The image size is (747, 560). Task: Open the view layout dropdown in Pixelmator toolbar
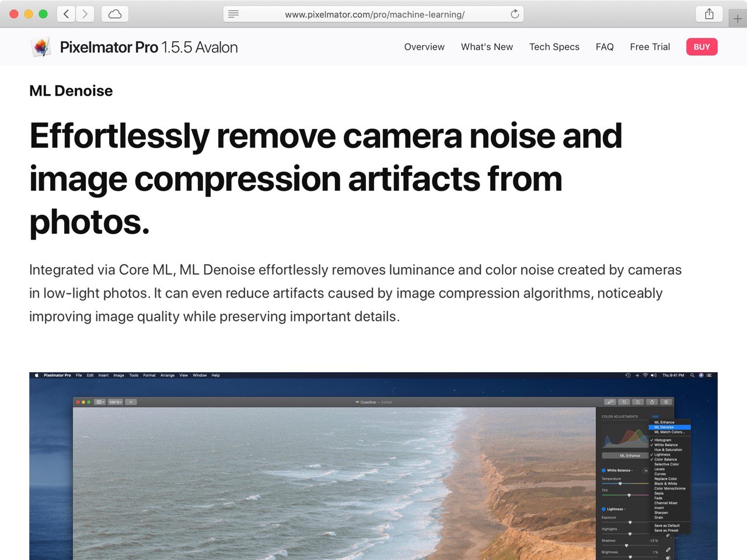pos(100,402)
